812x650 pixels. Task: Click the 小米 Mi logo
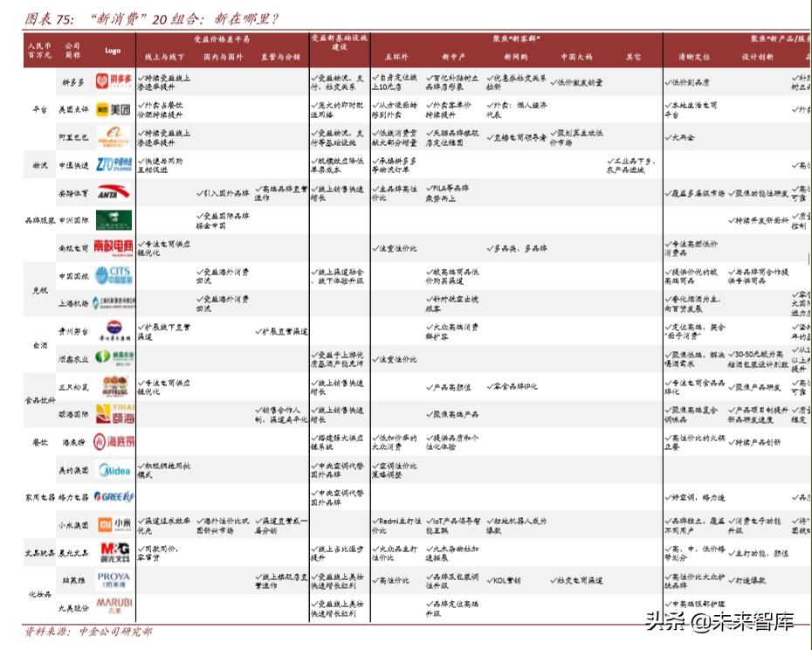(114, 522)
